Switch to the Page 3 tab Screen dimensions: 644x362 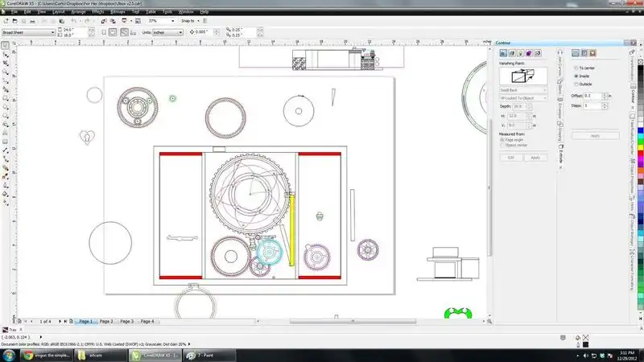(126, 321)
